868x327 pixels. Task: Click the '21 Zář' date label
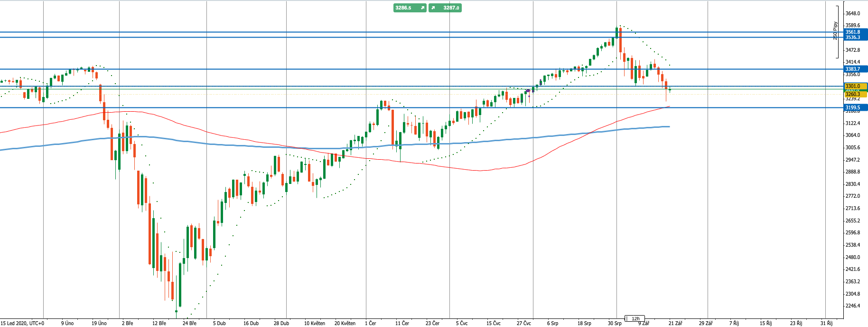(675, 323)
